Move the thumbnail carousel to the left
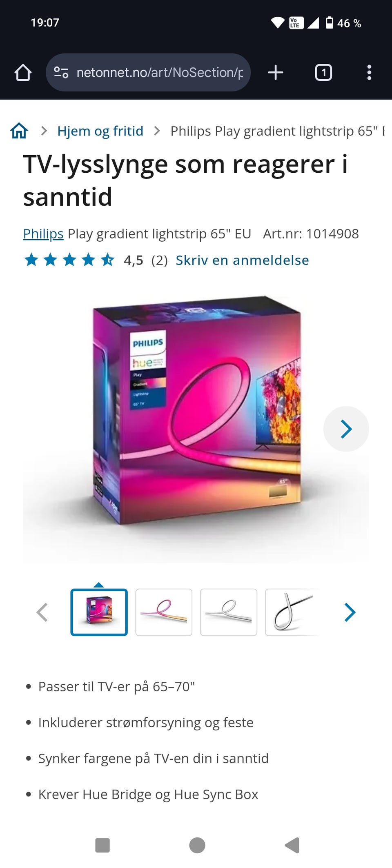The image size is (392, 868). pos(42,612)
